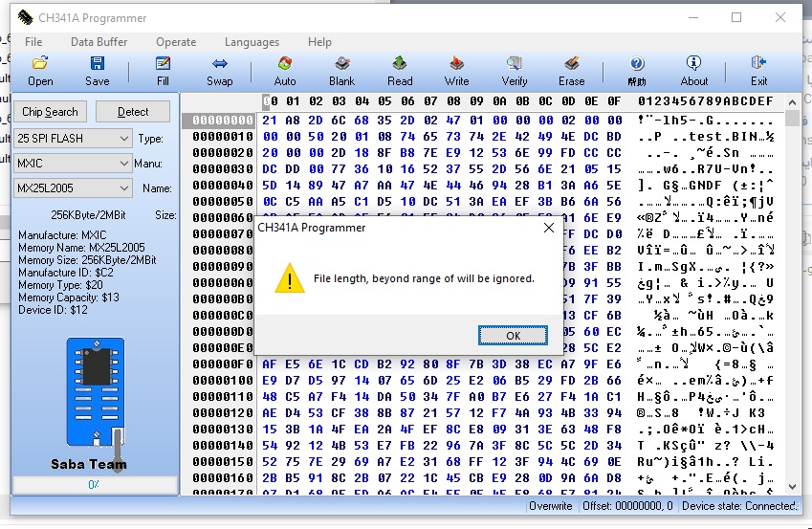Click the hex view scrollbar up arrow

(792, 102)
